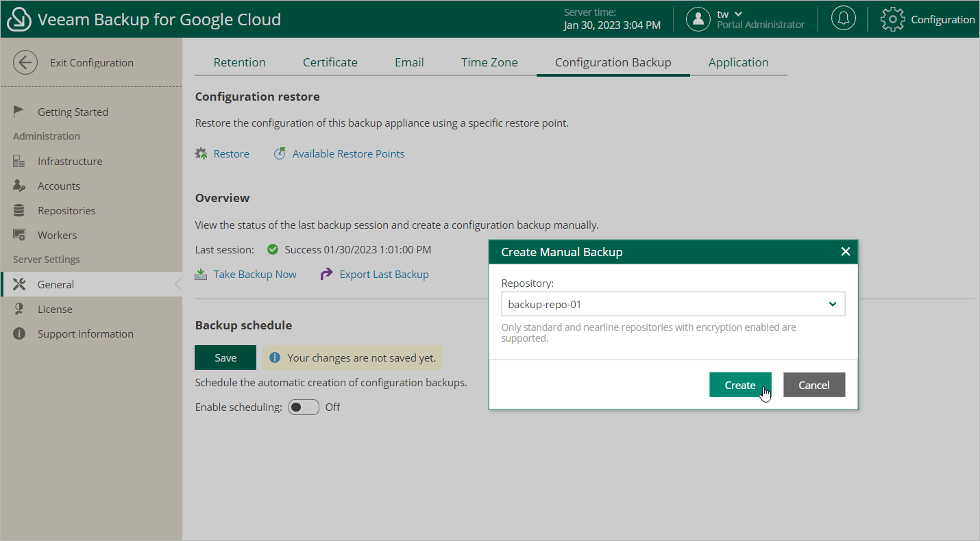
Task: Switch to the Email tab
Action: pyautogui.click(x=409, y=62)
